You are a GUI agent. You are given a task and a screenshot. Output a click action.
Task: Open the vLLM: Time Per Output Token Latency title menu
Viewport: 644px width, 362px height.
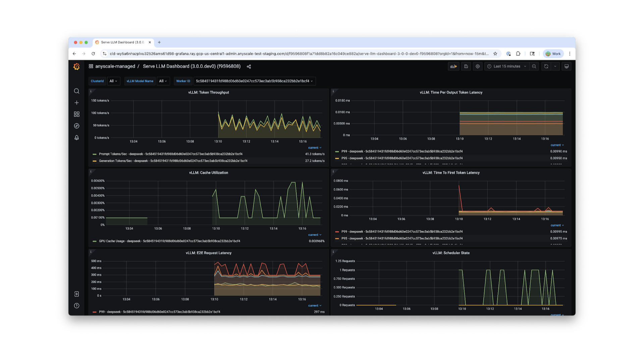(451, 93)
